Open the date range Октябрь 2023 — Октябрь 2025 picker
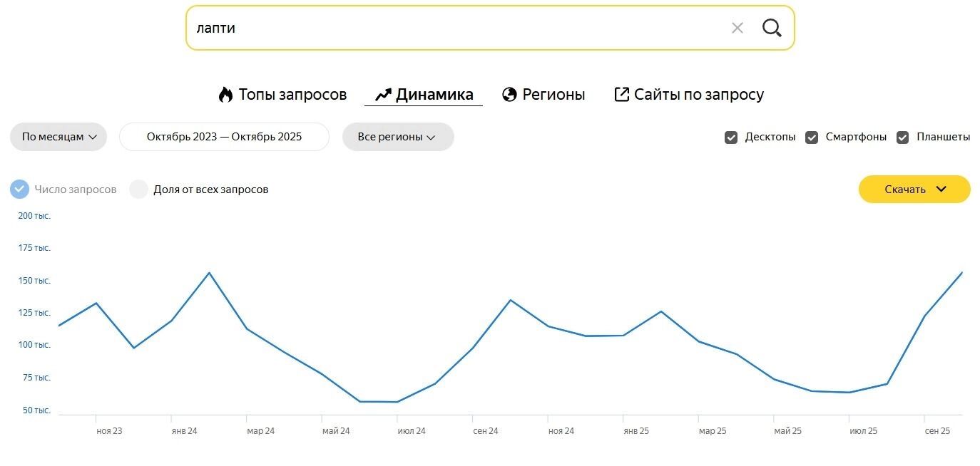Screen dimensions: 980x466 pyautogui.click(x=224, y=137)
